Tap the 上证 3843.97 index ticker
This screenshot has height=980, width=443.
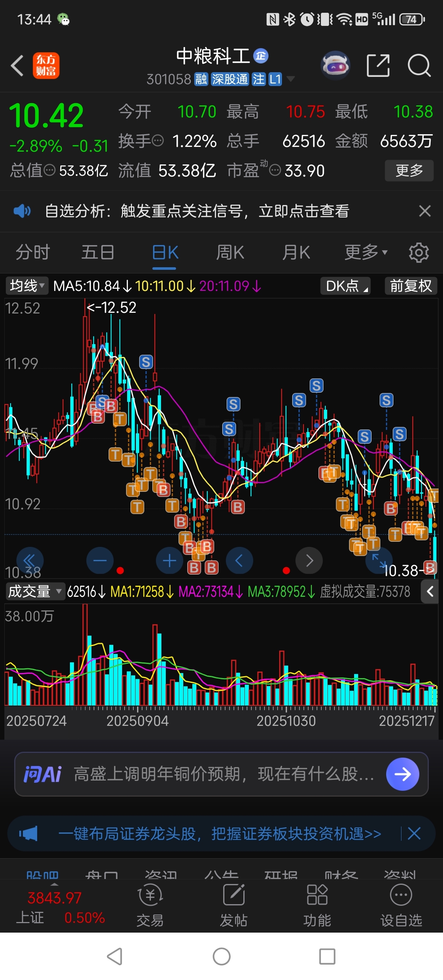point(54,908)
